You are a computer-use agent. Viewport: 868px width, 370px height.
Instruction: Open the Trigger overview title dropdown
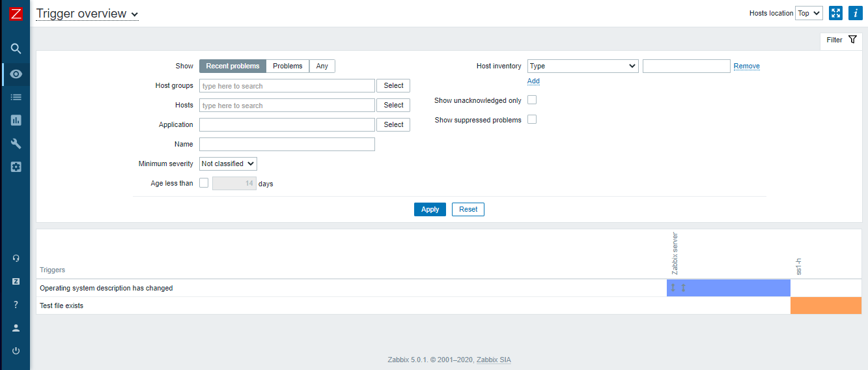(x=87, y=14)
